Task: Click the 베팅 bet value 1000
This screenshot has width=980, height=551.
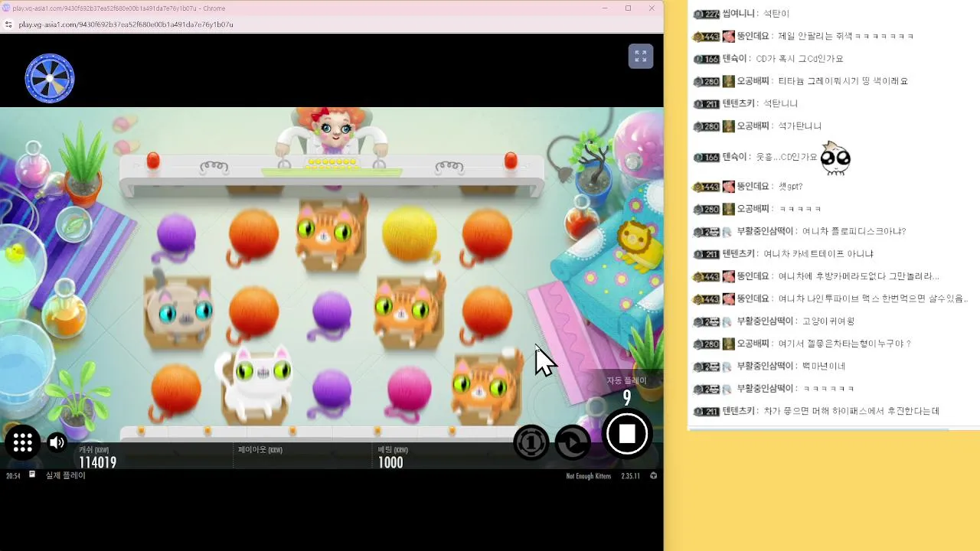Action: pyautogui.click(x=390, y=462)
